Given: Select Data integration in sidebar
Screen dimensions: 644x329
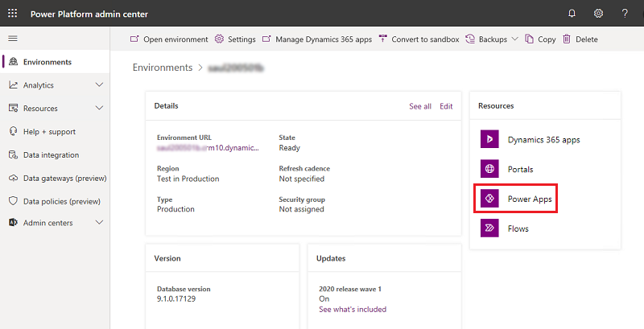Looking at the screenshot, I should 55,155.
